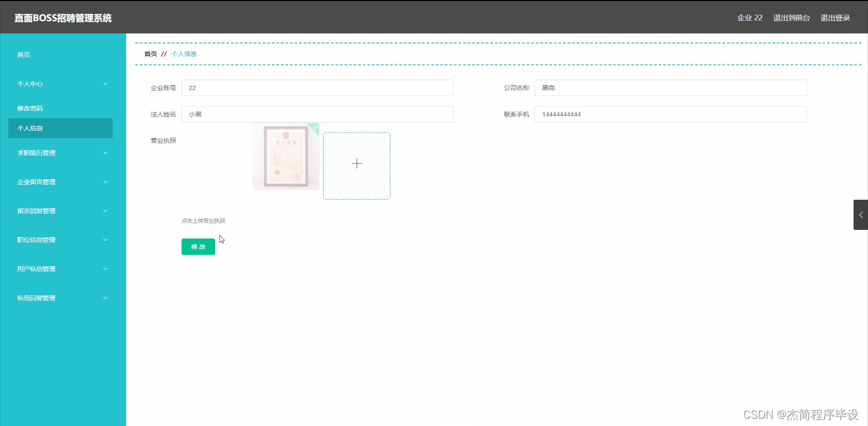The height and width of the screenshot is (426, 868).
Task: Open 首页 via the breadcrumb link
Action: click(150, 54)
